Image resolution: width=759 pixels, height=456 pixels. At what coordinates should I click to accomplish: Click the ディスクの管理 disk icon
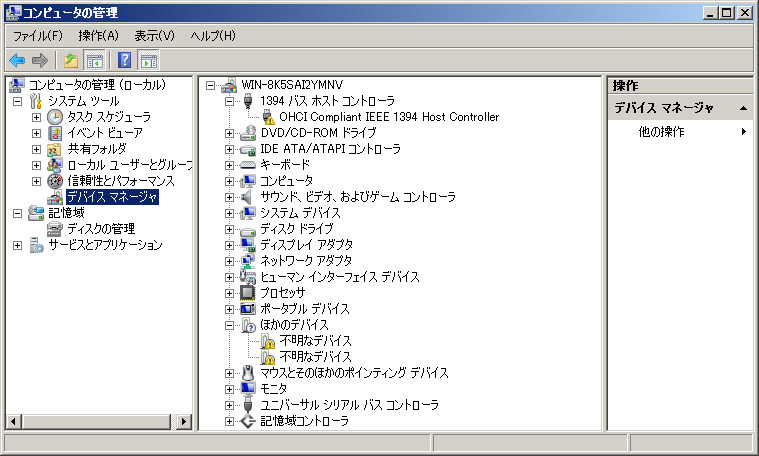click(x=54, y=228)
